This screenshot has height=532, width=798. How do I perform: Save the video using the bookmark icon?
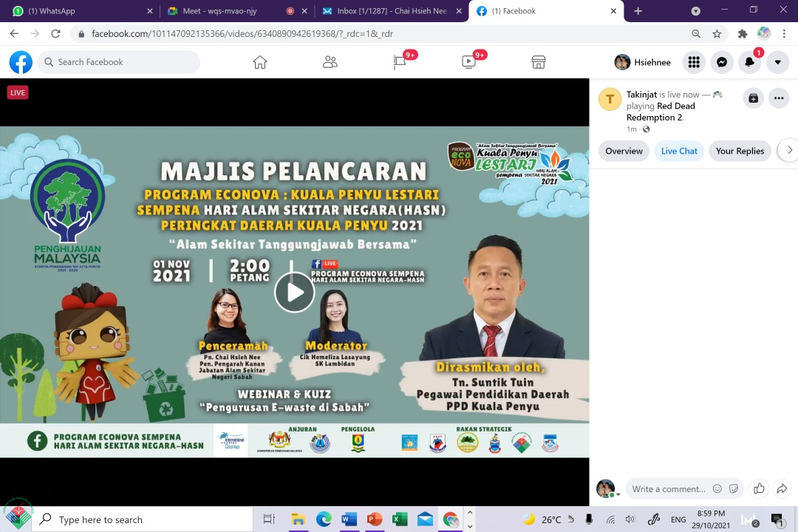[753, 98]
